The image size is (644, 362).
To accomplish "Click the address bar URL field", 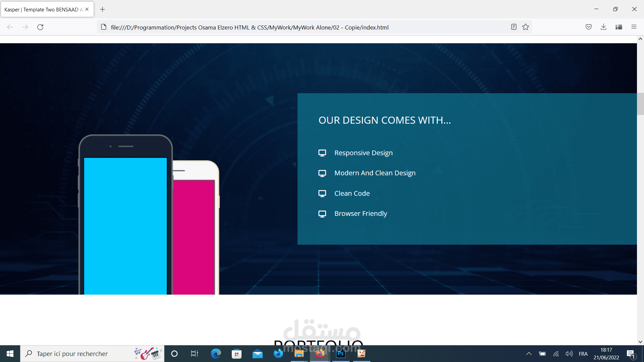I will click(x=250, y=27).
